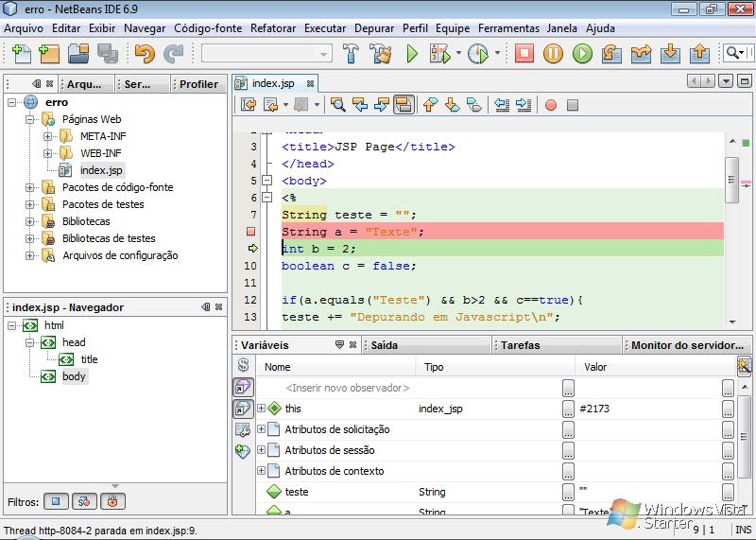Click the Step Over Expression icon

coord(641,53)
